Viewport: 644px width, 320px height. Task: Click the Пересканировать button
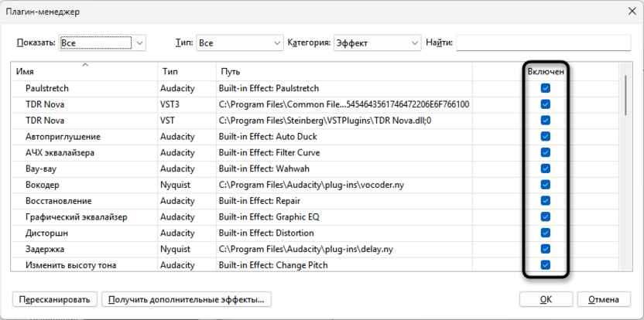[55, 299]
